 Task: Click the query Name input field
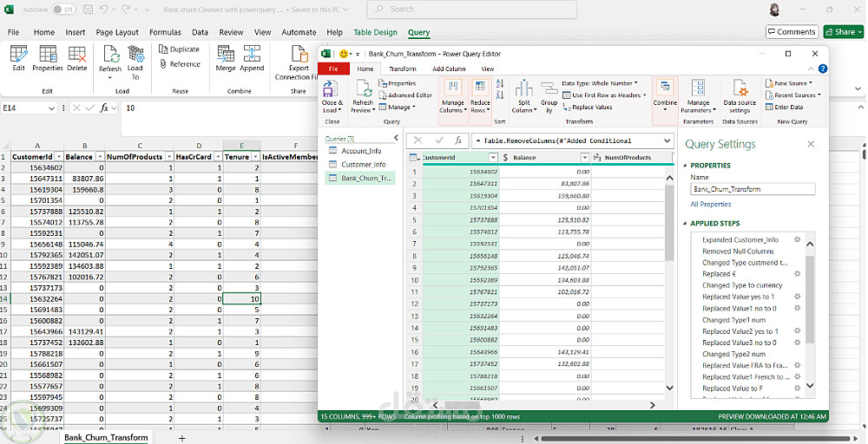pos(753,188)
